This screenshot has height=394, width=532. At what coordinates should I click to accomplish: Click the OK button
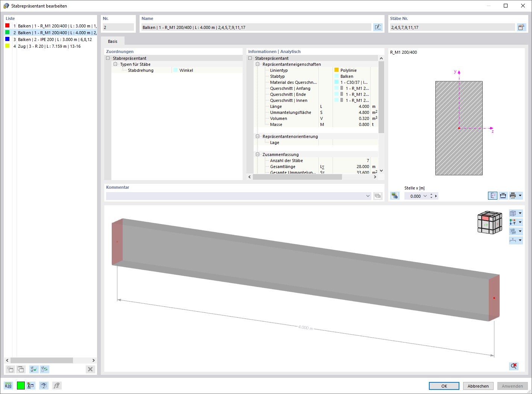tap(444, 386)
